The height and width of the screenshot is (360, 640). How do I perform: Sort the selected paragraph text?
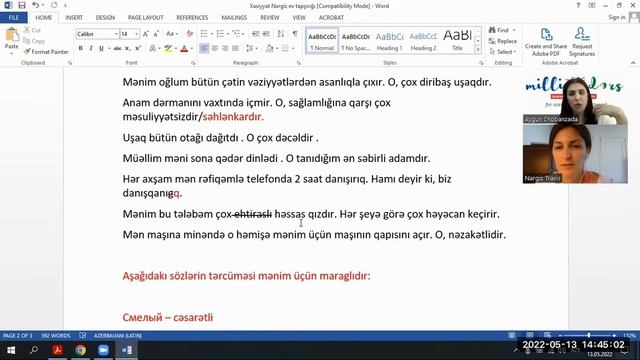pyautogui.click(x=280, y=34)
